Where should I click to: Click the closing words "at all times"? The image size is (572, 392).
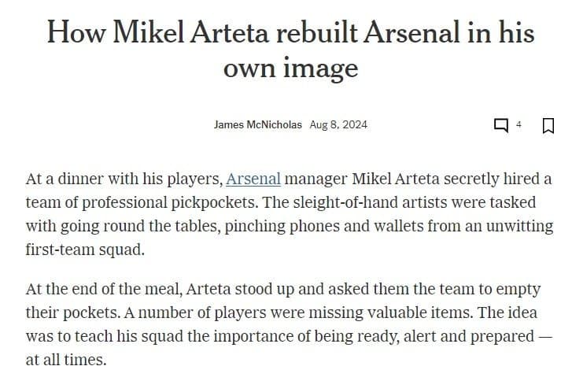[66, 360]
